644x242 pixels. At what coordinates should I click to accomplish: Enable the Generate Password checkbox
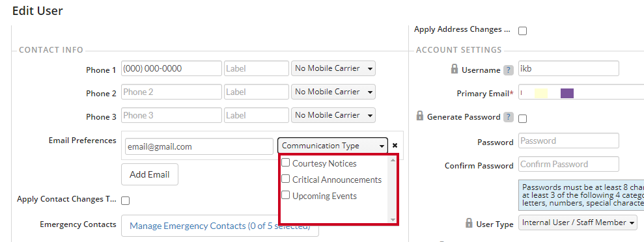[x=522, y=118]
